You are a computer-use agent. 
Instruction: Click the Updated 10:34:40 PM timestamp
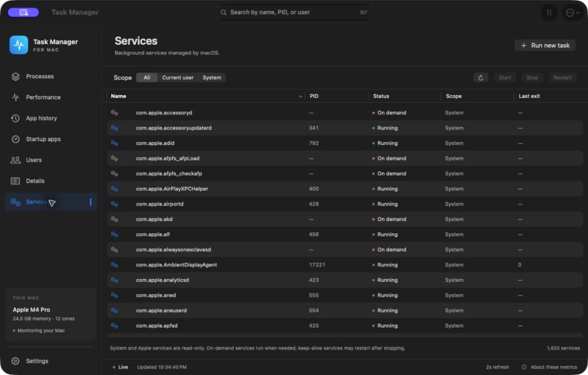pos(162,367)
